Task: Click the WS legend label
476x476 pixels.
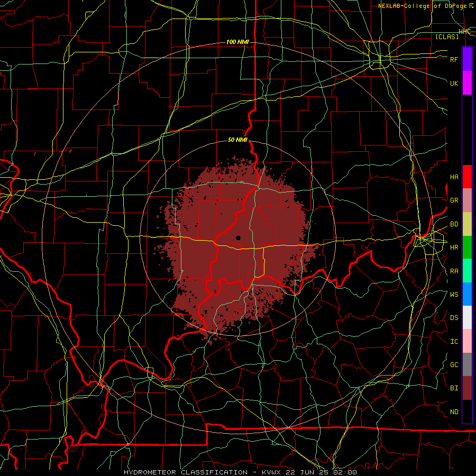Action: point(454,295)
